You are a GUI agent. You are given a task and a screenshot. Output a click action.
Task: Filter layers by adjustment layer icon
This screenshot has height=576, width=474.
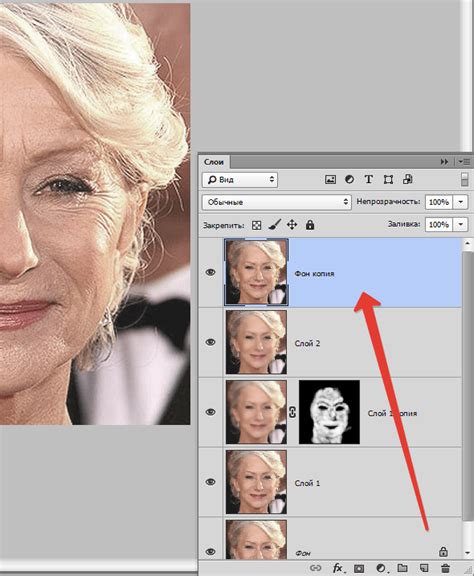click(349, 180)
